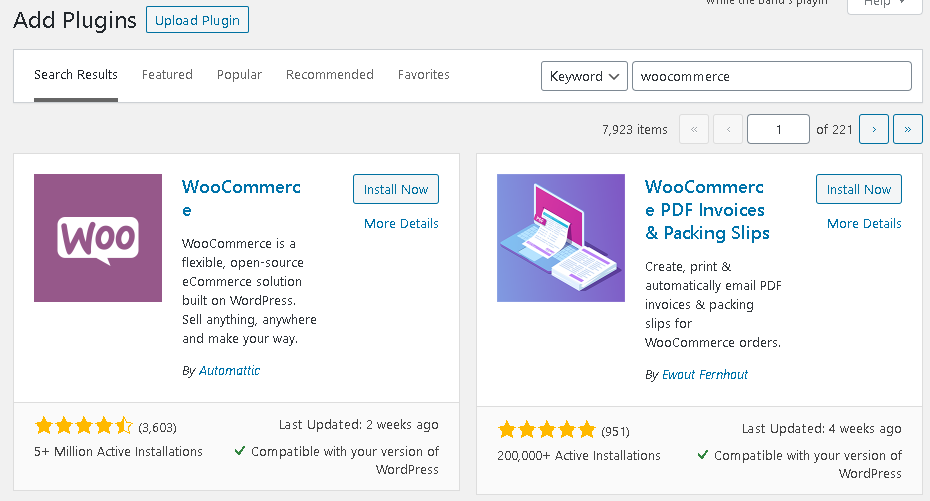Click the 7,923 items count text

pos(635,129)
